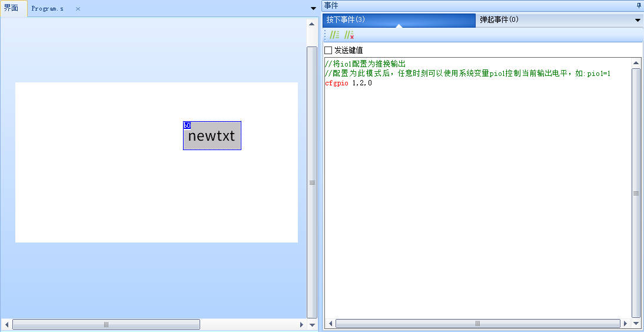This screenshot has height=332, width=644.
Task: Click the comment selected lines icon
Action: (x=335, y=35)
